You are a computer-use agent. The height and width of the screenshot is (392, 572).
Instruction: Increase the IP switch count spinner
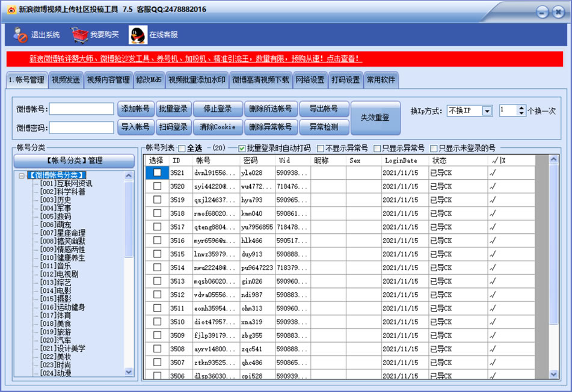tap(521, 108)
